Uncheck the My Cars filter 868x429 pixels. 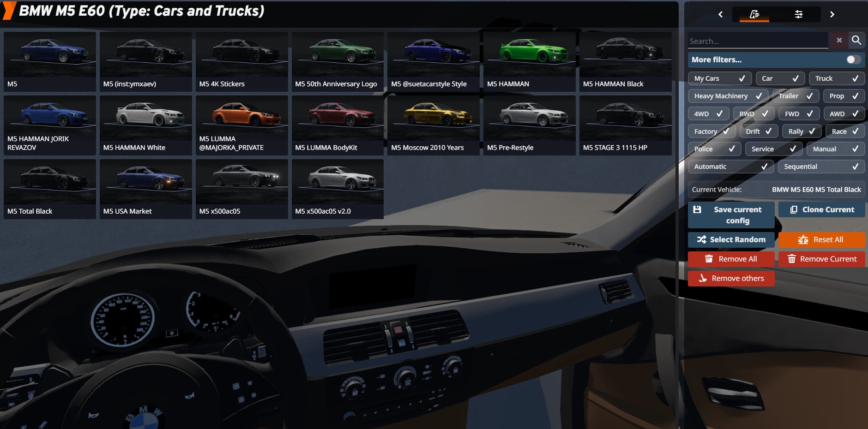pos(720,78)
